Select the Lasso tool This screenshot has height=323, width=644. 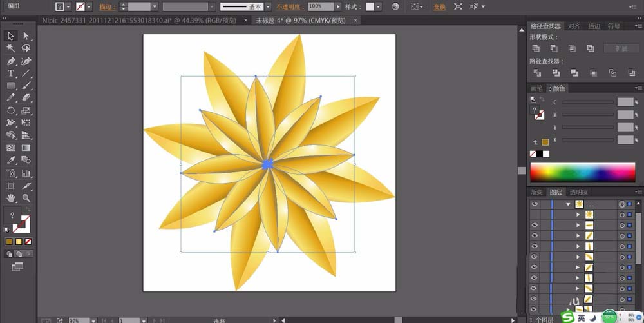pyautogui.click(x=26, y=48)
